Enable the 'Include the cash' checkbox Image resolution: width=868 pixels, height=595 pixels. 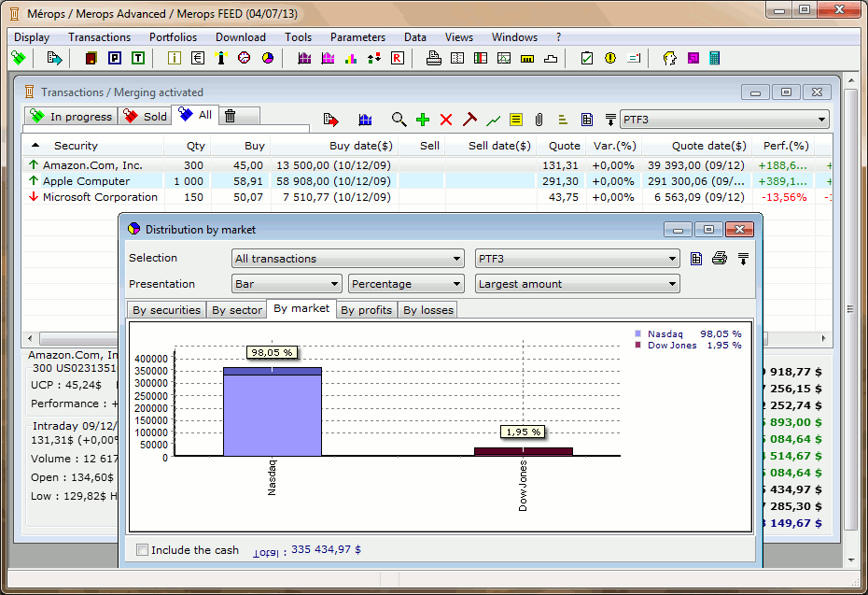tap(142, 549)
